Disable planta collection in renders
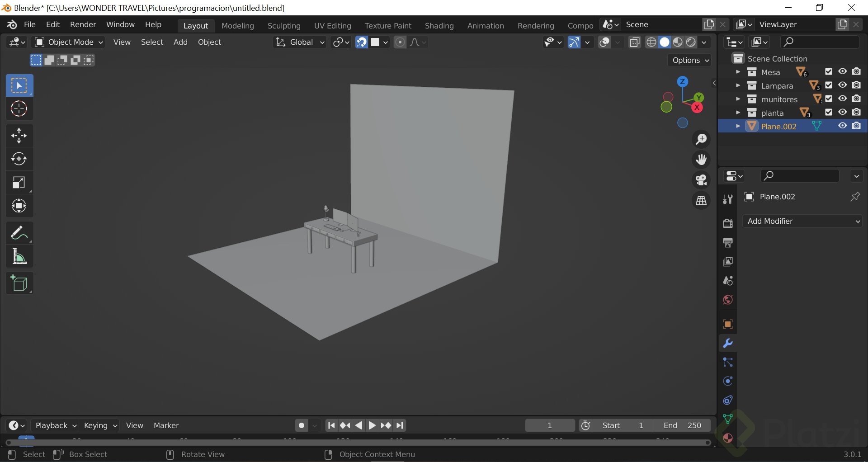 pos(857,112)
